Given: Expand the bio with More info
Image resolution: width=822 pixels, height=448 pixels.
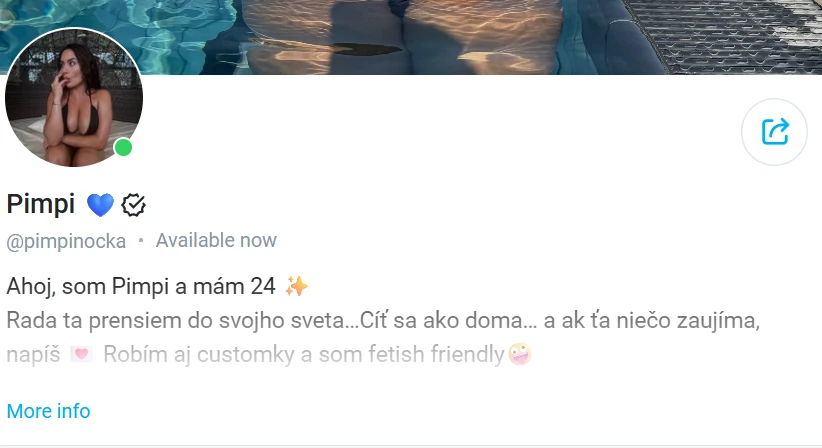Looking at the screenshot, I should [x=48, y=411].
